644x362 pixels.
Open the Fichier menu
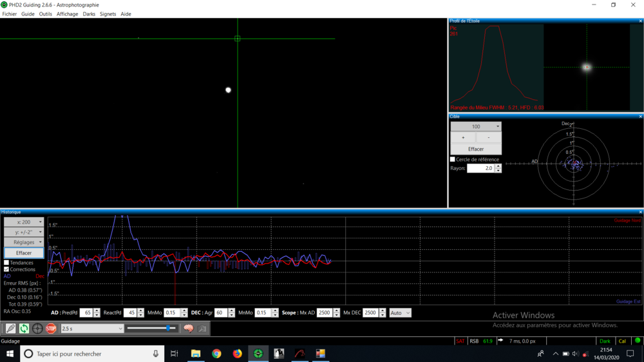(x=10, y=14)
